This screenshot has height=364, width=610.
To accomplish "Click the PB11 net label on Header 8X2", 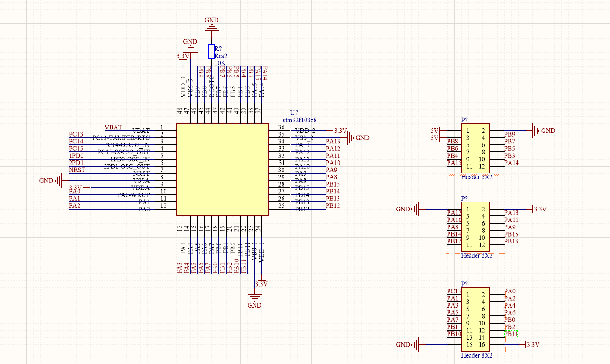I will 511,334.
